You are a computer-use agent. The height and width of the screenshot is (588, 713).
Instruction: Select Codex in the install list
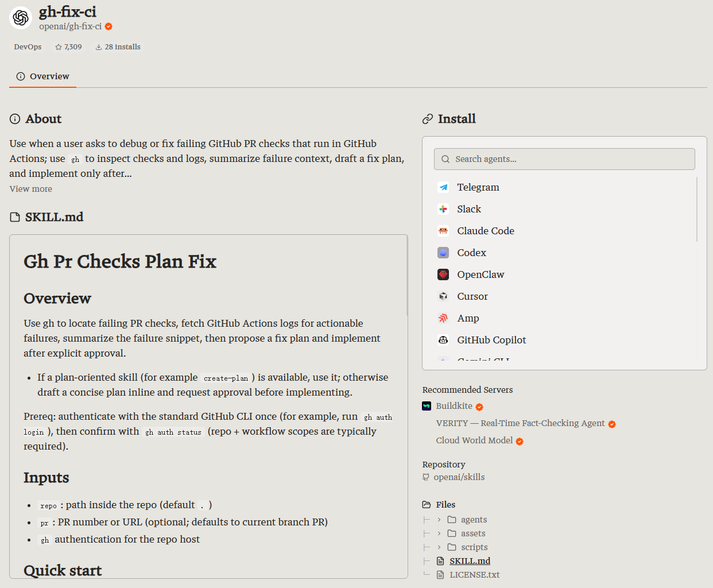tap(565, 253)
